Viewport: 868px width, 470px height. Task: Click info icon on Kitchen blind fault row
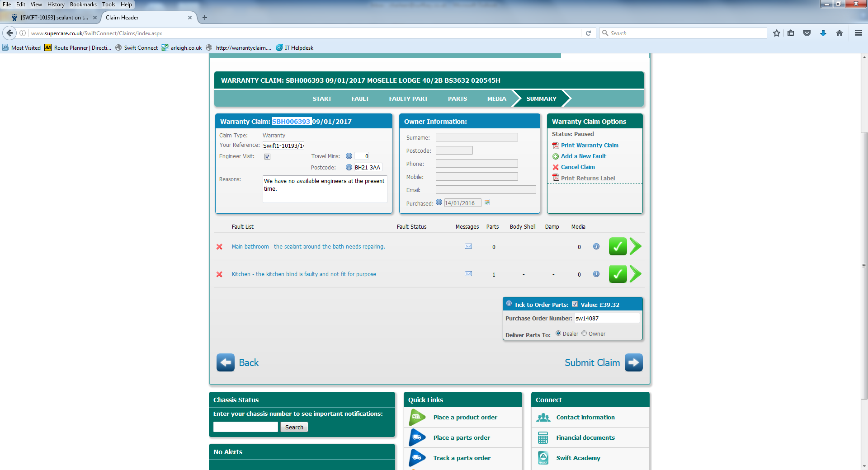596,274
